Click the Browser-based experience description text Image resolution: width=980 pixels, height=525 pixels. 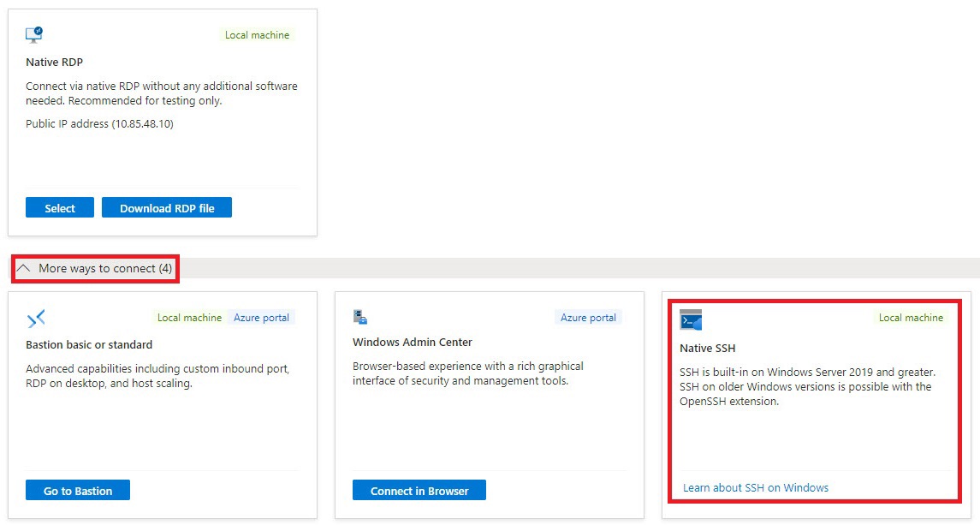[x=468, y=373]
